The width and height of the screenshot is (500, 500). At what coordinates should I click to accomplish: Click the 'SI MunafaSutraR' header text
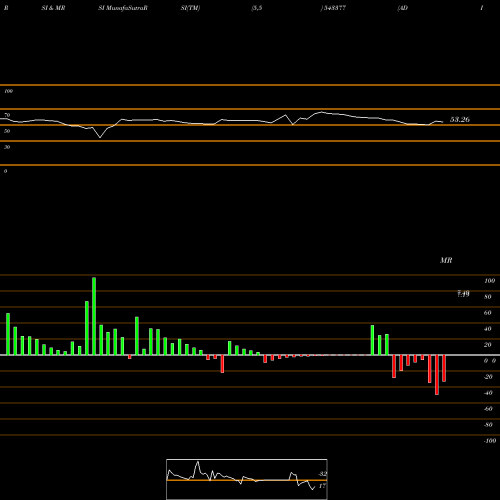(x=123, y=8)
